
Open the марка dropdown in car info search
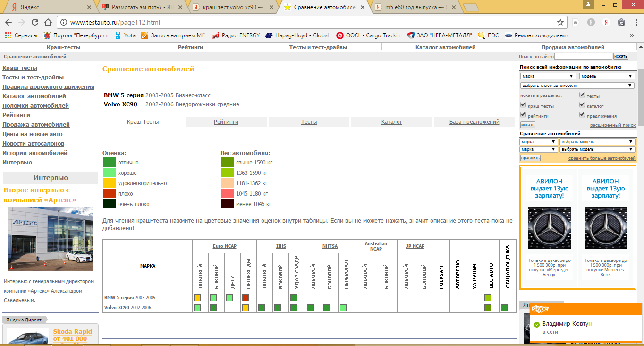click(548, 76)
